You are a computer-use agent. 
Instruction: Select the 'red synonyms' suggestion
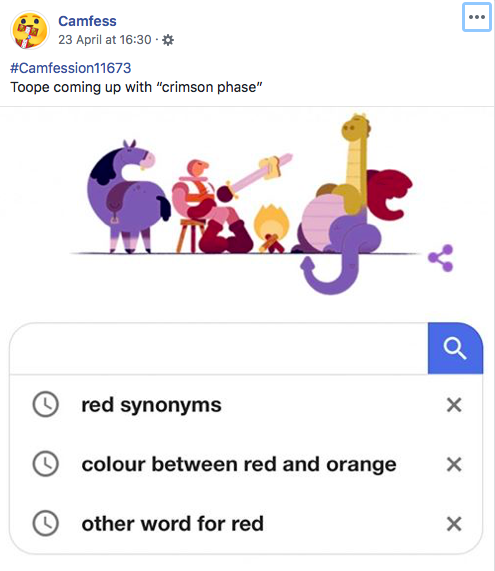pos(151,405)
